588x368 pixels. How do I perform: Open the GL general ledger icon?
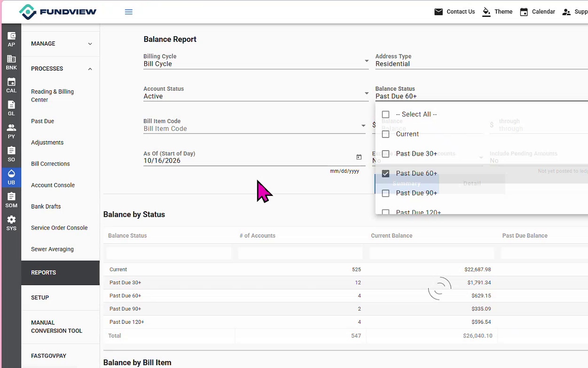(x=11, y=109)
